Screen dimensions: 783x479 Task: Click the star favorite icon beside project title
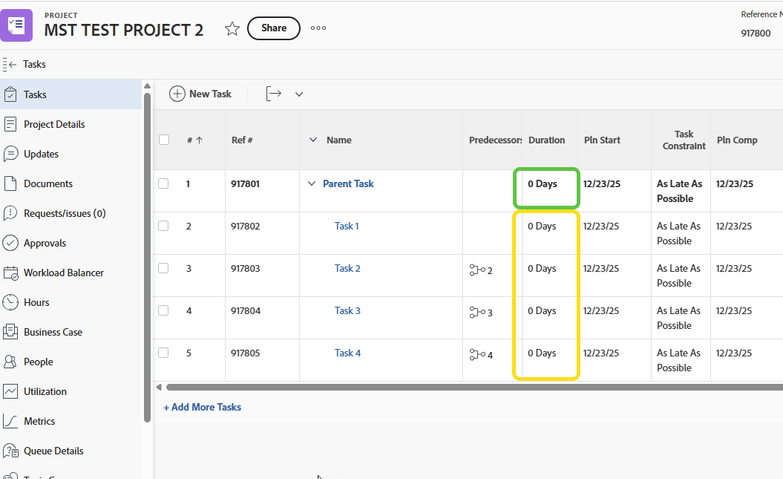click(232, 29)
